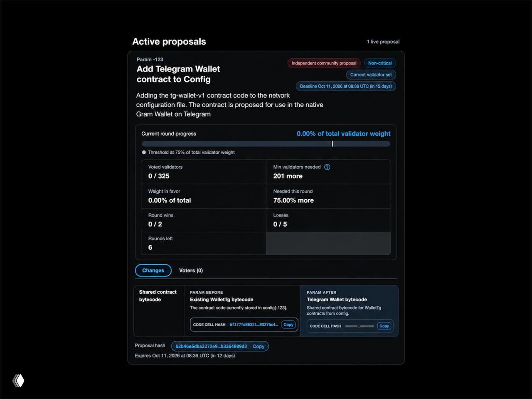Image resolution: width=532 pixels, height=399 pixels.
Task: Click the 75% threshold marker on progress bar
Action: (332, 144)
